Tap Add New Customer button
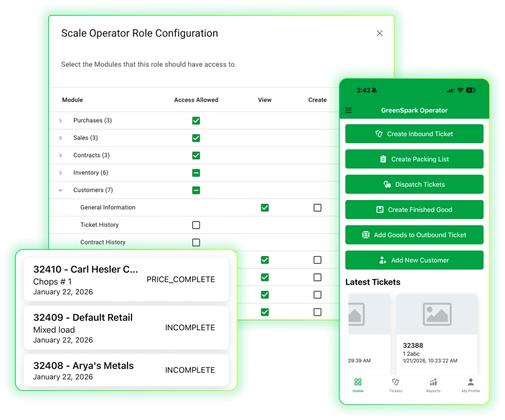This screenshot has width=505, height=420. pos(414,260)
